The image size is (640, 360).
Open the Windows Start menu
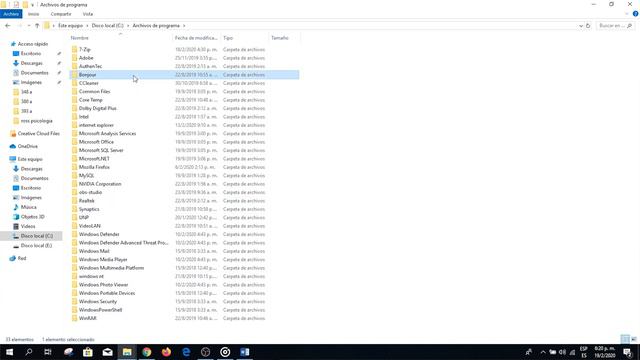[x=9, y=352]
